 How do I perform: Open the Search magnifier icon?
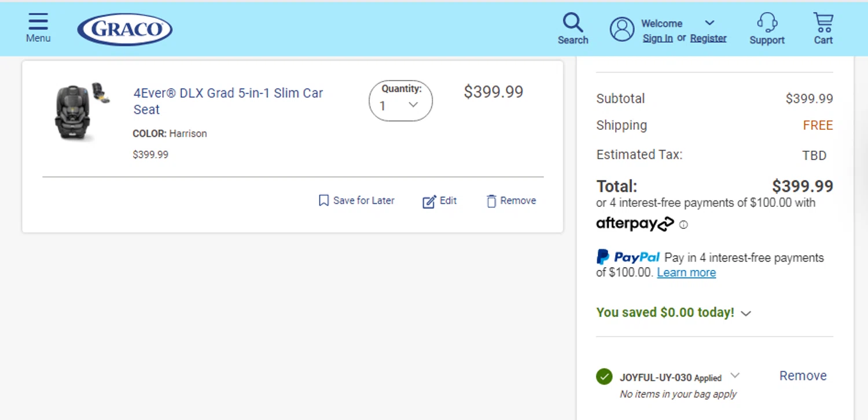573,22
